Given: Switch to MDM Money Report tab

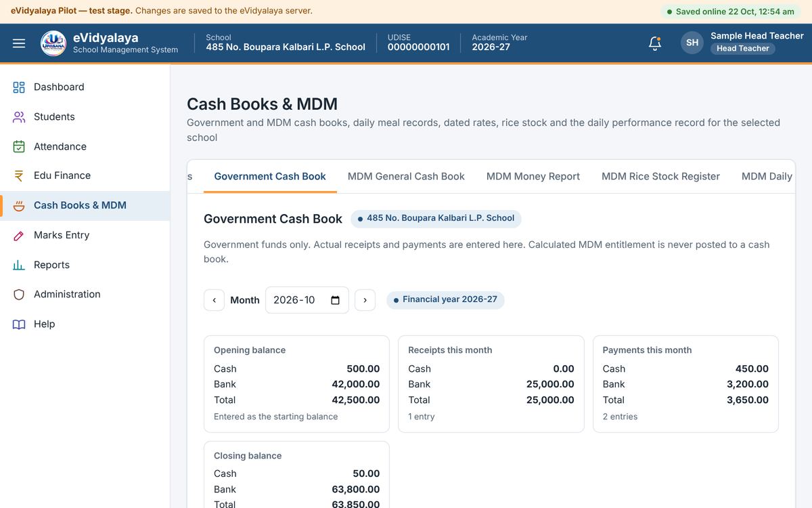Looking at the screenshot, I should click(533, 176).
